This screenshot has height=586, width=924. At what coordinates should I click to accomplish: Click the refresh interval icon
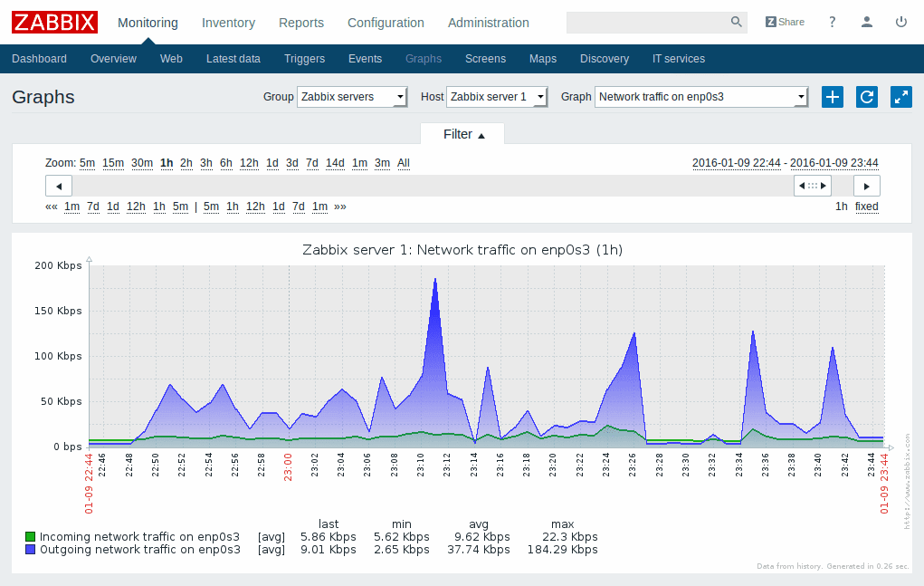click(866, 97)
